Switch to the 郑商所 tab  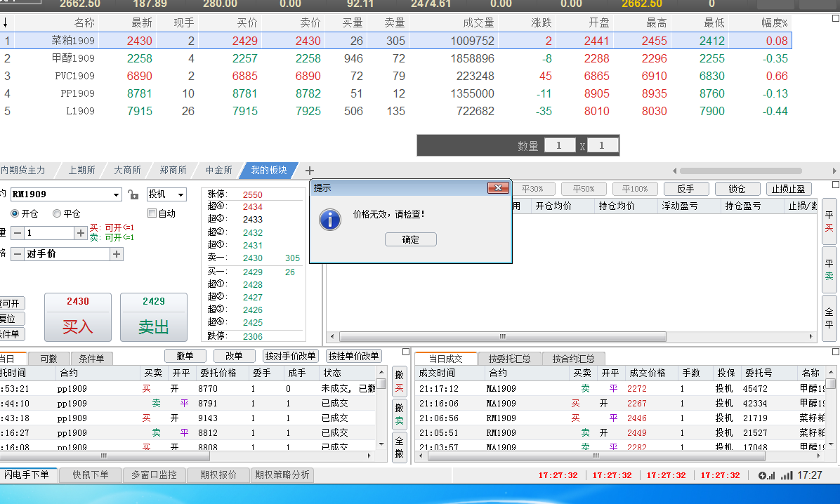(x=173, y=170)
